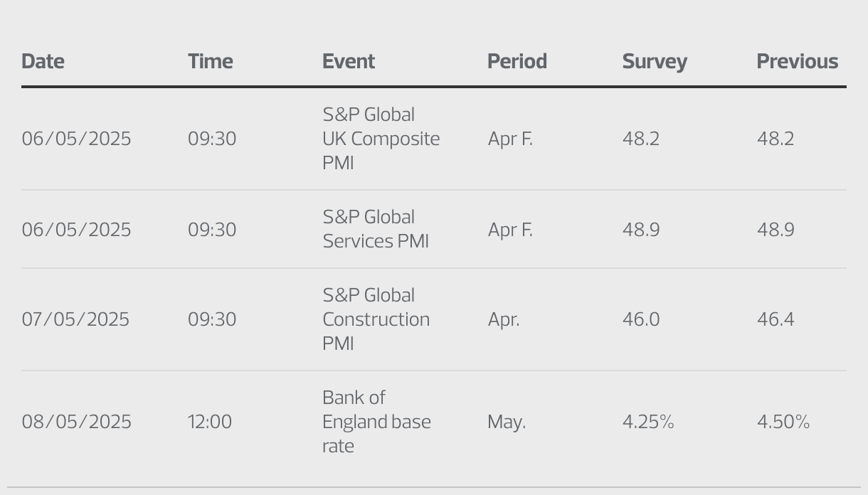The height and width of the screenshot is (495, 868).
Task: Click the 07/05/2025 date cell
Action: (75, 319)
